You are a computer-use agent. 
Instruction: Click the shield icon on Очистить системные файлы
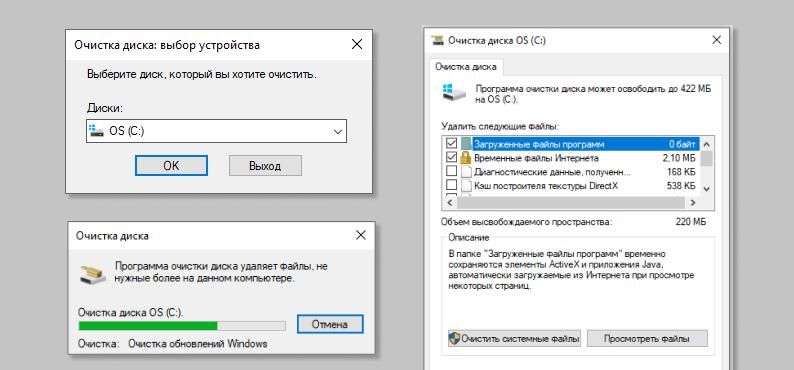(455, 339)
